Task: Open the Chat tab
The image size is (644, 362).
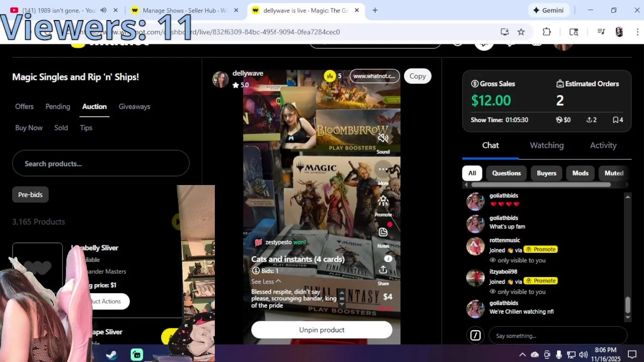Action: [x=491, y=145]
